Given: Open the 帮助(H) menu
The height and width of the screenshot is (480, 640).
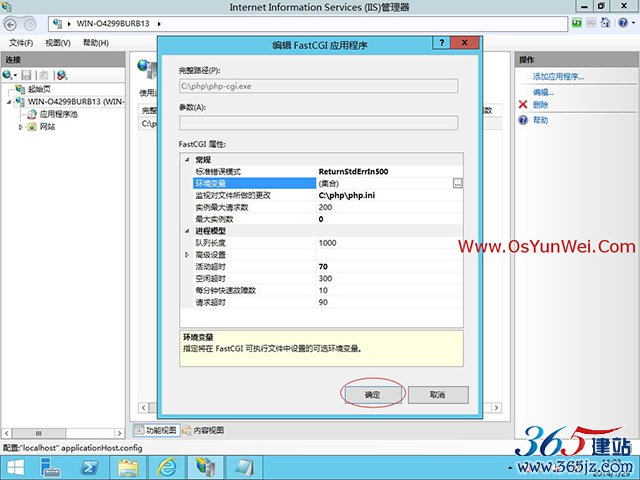Looking at the screenshot, I should [96, 43].
